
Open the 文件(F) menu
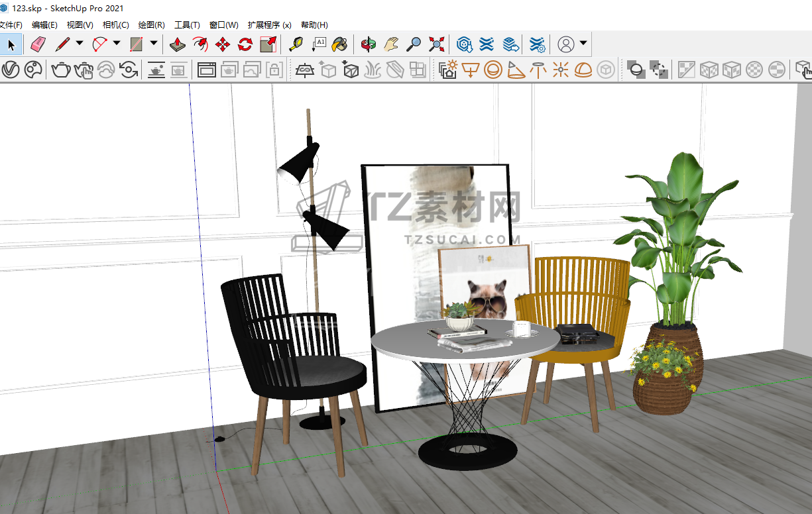pyautogui.click(x=11, y=25)
